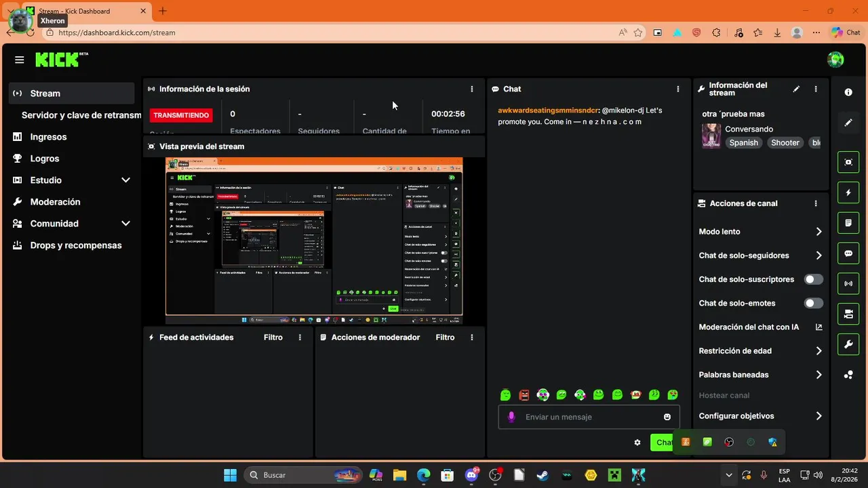This screenshot has height=488, width=868.
Task: Open options menu of Acciones de canal
Action: click(x=816, y=203)
